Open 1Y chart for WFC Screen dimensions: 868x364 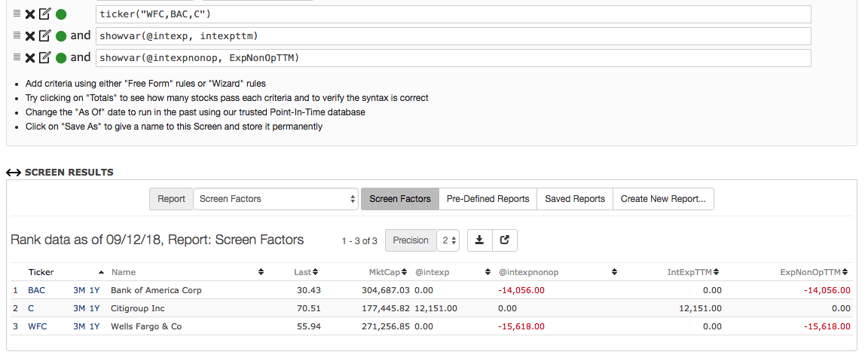coord(95,327)
